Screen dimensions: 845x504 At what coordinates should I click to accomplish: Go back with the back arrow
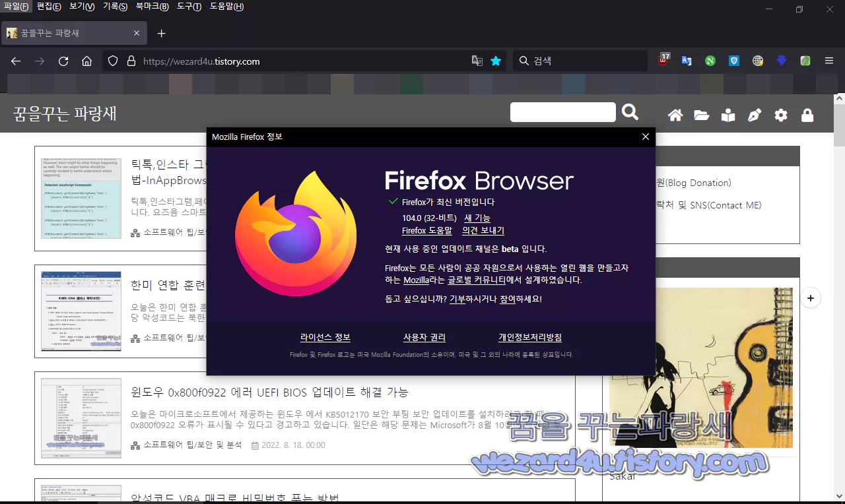(x=16, y=61)
